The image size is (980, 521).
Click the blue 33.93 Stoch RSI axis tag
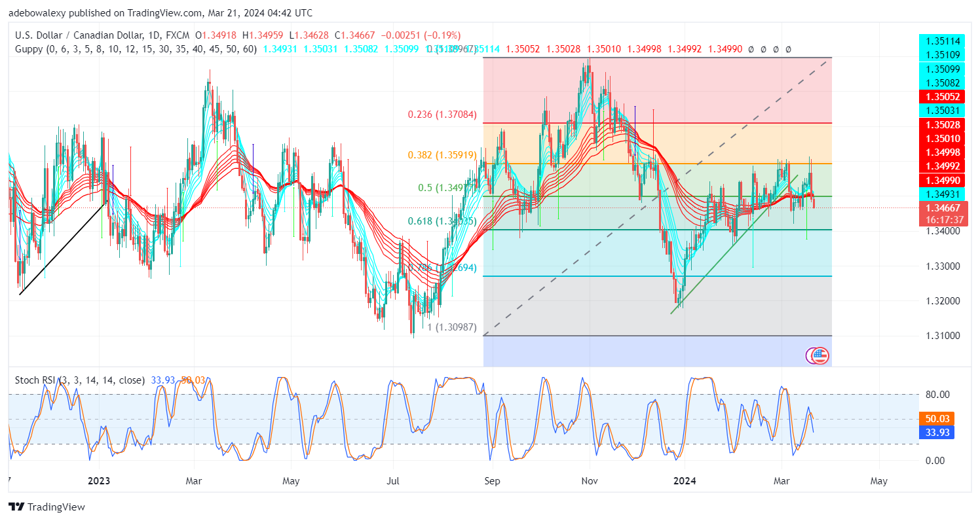[x=937, y=432]
